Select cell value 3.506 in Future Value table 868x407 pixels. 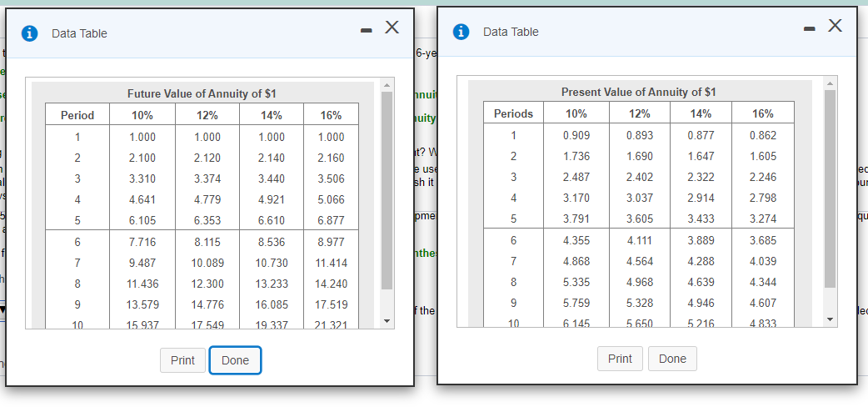coord(331,179)
